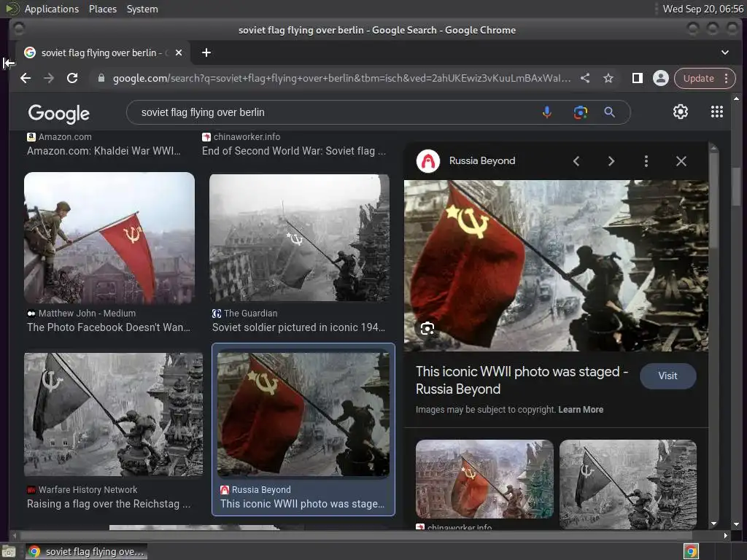Click horizontal scrollbar right arrow
747x560 pixels.
click(725, 535)
